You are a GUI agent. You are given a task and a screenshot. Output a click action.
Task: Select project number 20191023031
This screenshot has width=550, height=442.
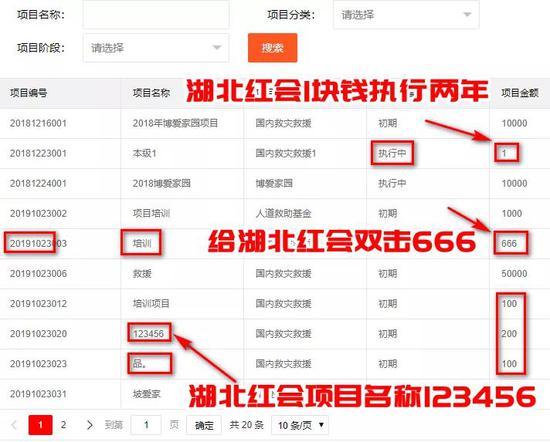coord(38,394)
